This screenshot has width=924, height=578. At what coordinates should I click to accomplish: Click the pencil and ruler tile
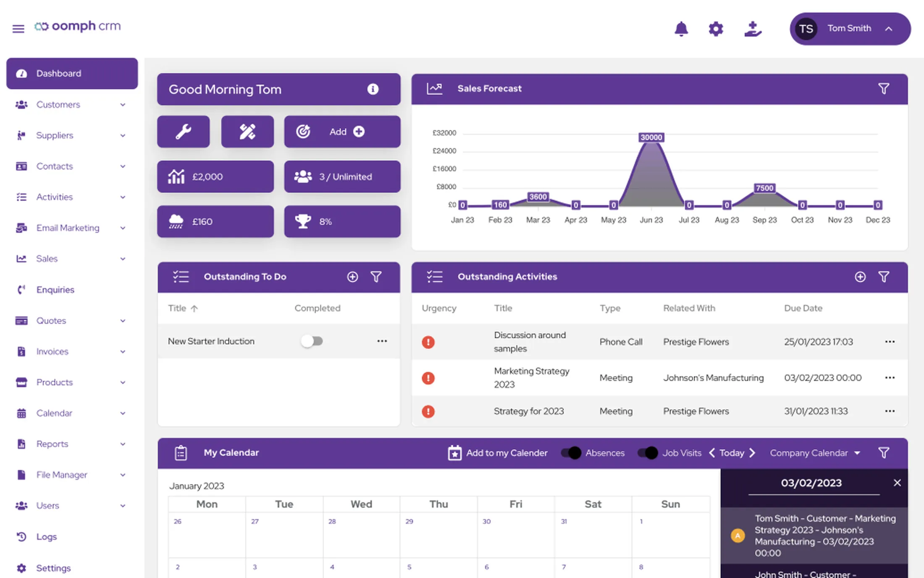point(247,131)
